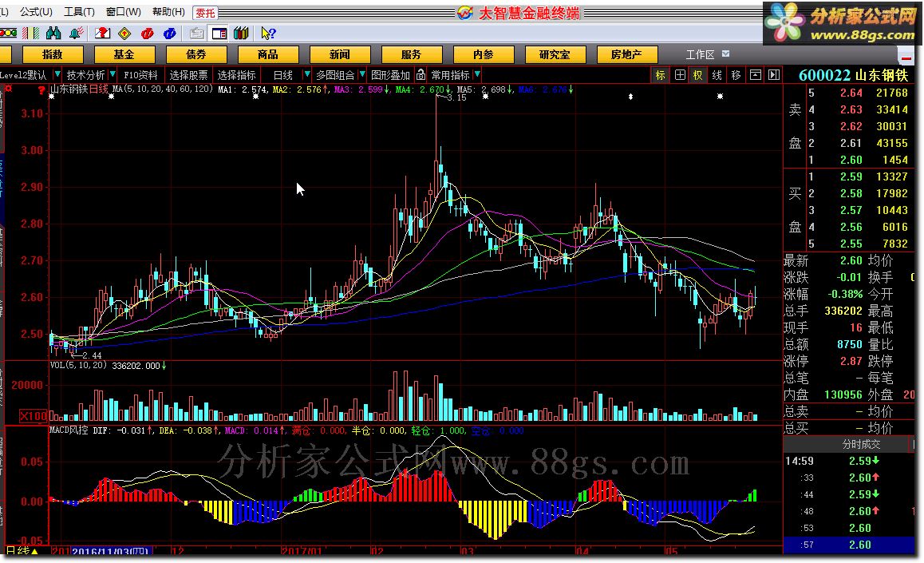
Task: Click the help cursor question icon
Action: tap(268, 33)
